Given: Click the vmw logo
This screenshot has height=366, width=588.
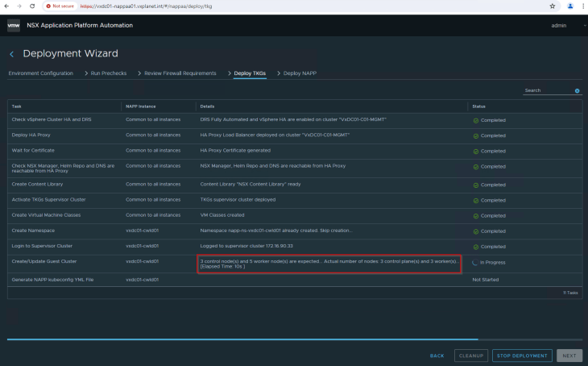Looking at the screenshot, I should 14,26.
